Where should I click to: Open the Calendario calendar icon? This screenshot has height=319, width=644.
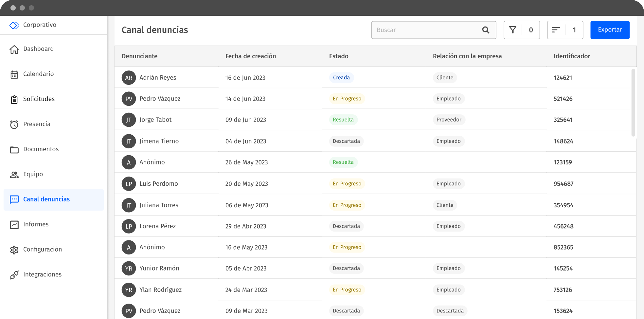14,74
